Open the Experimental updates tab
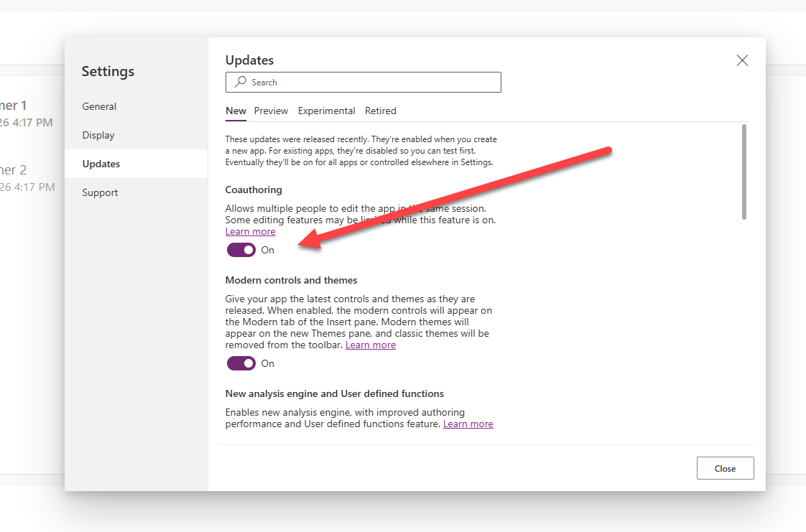This screenshot has width=806, height=532. [x=326, y=111]
